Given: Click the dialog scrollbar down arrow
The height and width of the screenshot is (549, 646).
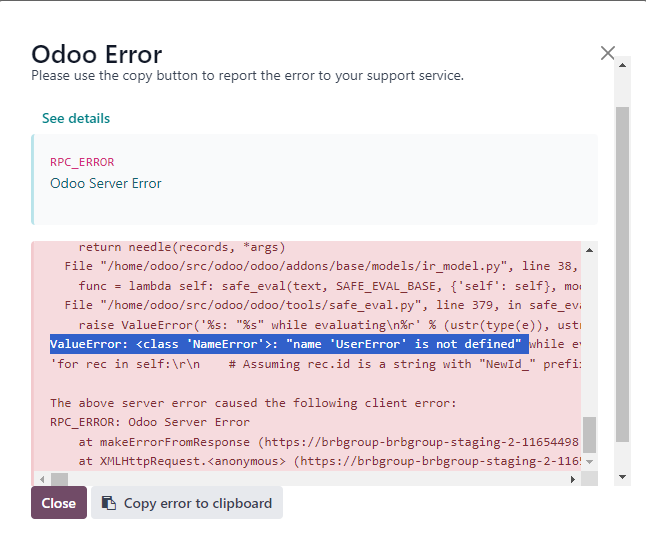Looking at the screenshot, I should point(623,477).
